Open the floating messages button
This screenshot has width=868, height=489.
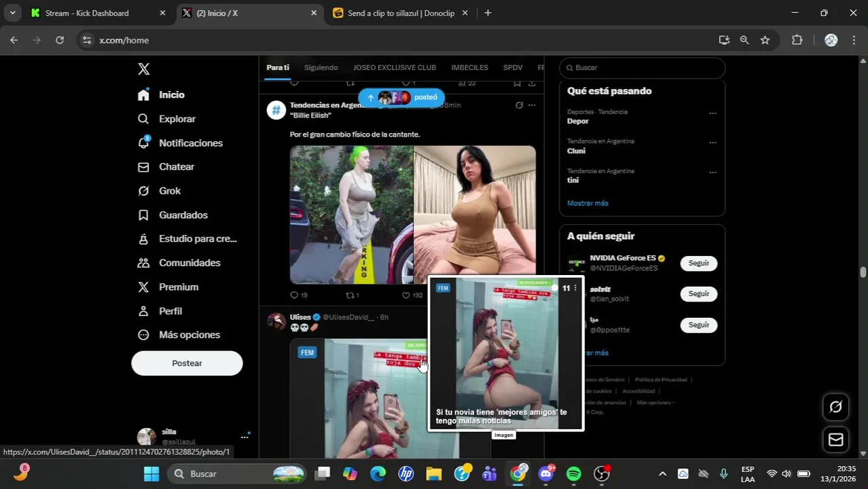(835, 440)
